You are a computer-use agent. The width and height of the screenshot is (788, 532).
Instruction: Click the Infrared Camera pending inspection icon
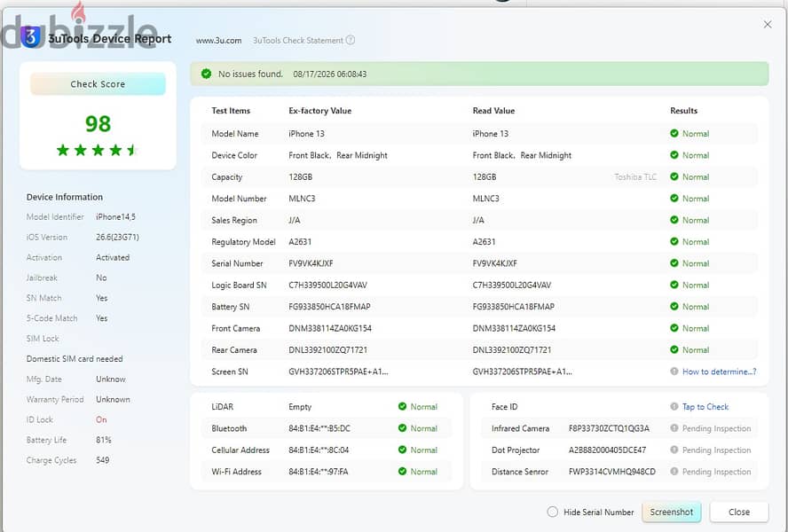pyautogui.click(x=674, y=427)
